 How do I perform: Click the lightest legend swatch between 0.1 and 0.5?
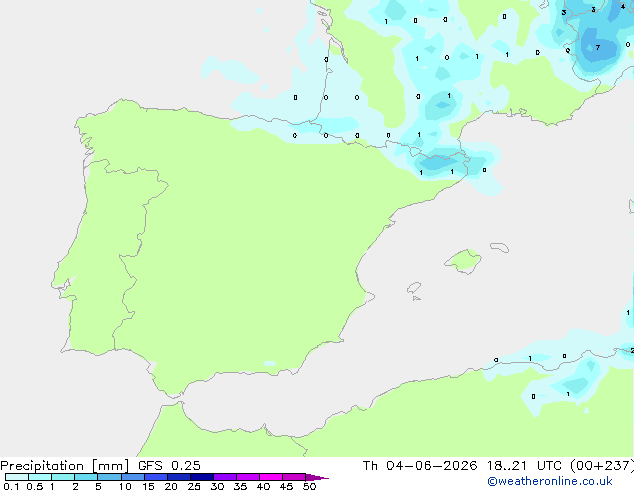17,477
